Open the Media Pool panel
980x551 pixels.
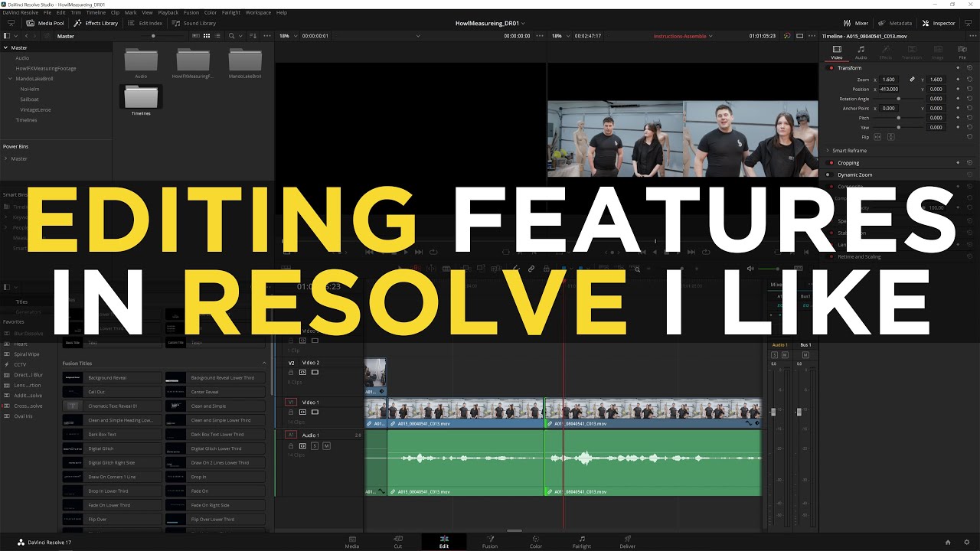point(45,23)
